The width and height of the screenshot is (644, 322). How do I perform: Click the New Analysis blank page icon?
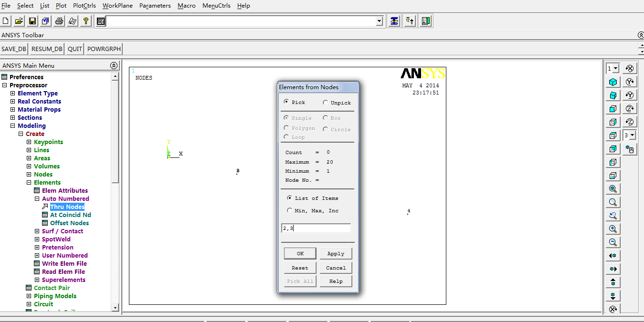(x=6, y=21)
